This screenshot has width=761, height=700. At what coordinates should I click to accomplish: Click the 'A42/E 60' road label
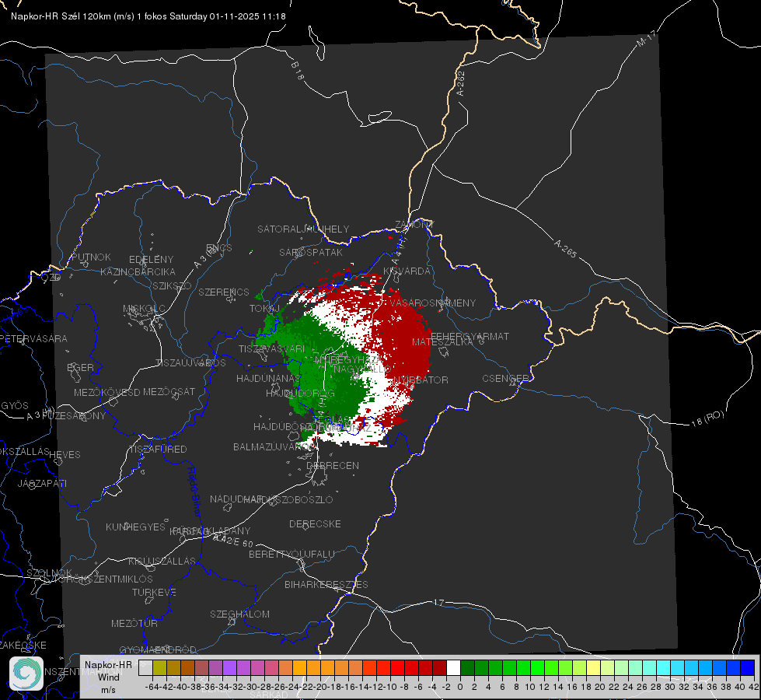233,541
